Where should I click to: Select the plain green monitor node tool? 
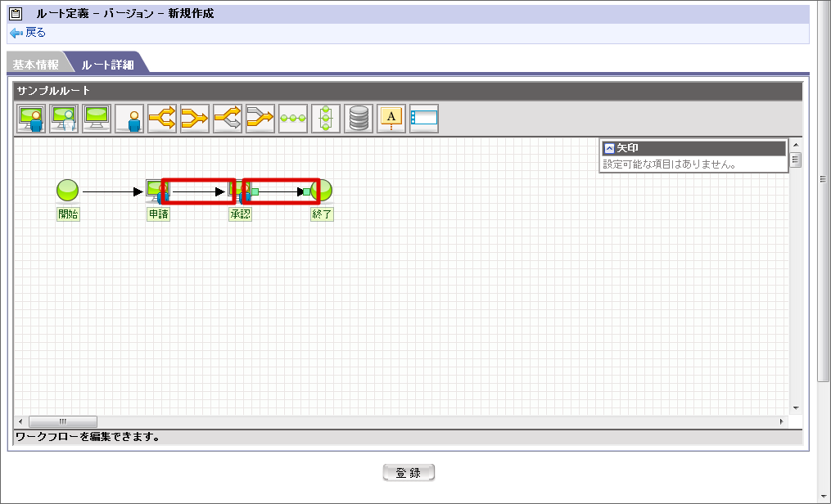coord(97,119)
